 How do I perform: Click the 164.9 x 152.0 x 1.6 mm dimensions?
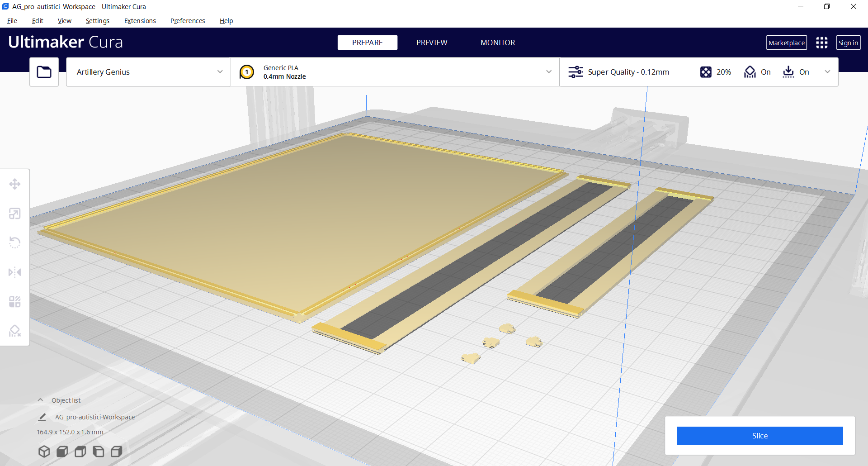pos(70,432)
